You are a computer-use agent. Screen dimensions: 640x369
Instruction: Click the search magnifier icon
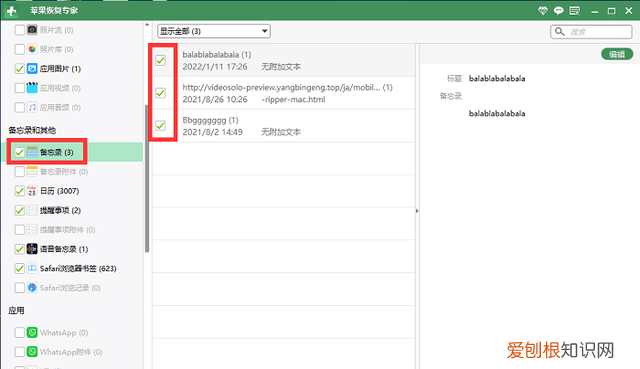[560, 31]
